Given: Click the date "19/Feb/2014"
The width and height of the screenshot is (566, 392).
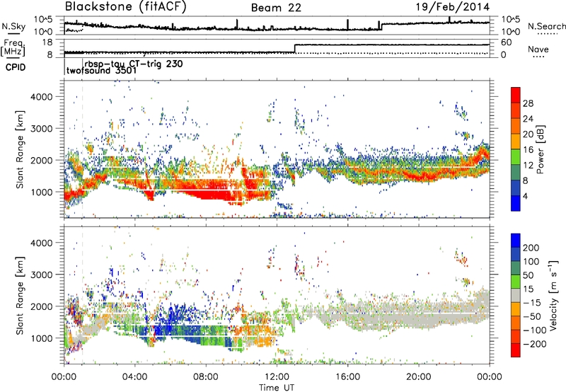Looking at the screenshot, I should click(453, 7).
